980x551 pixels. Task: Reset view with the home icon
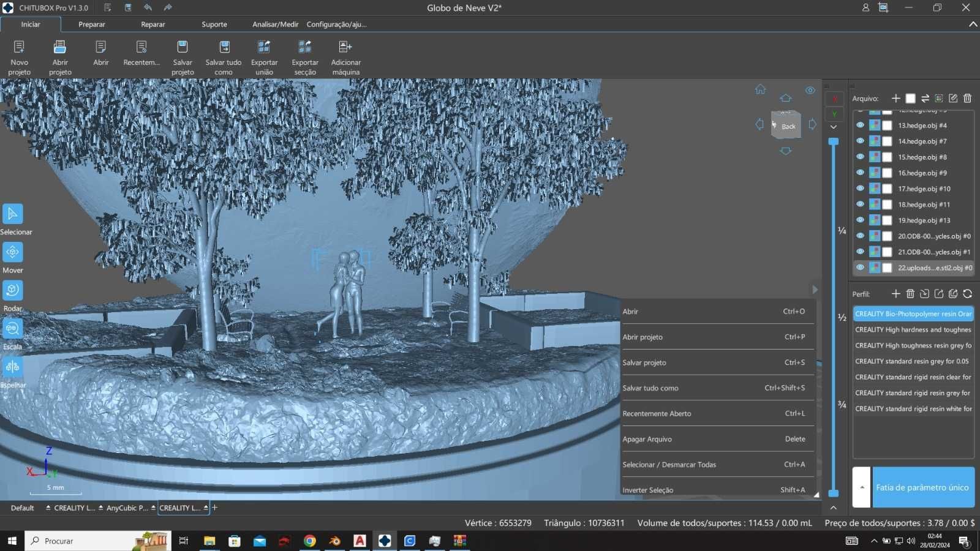click(x=760, y=89)
